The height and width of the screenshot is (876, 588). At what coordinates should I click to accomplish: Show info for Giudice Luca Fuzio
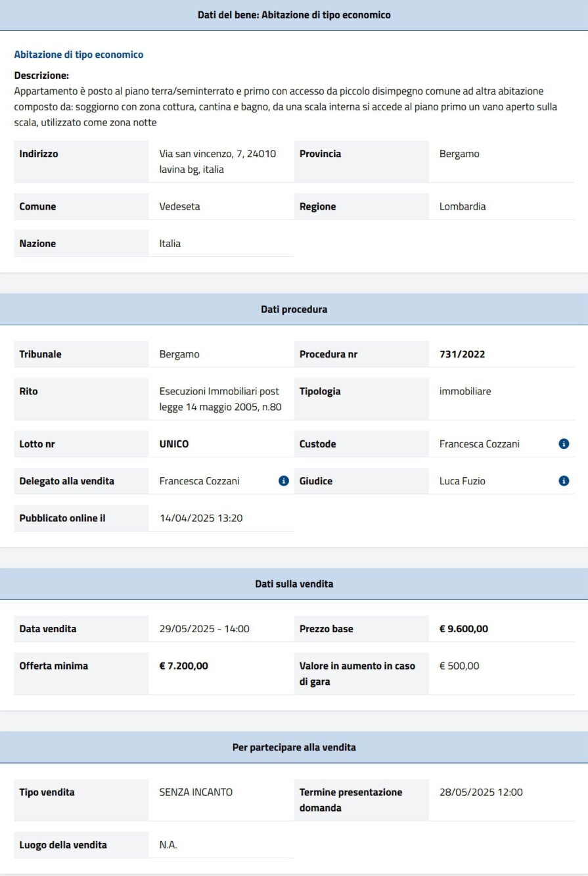(564, 481)
